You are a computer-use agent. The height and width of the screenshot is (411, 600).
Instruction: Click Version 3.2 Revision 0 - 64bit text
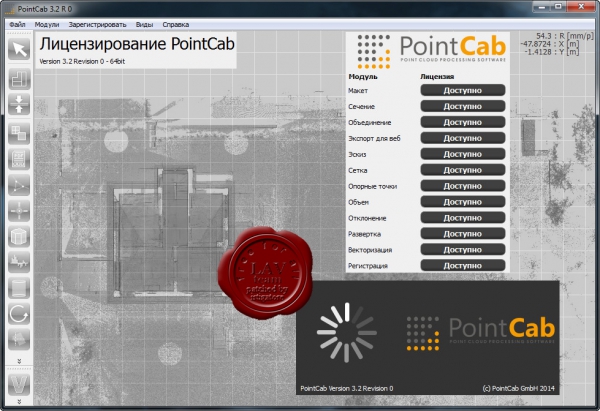click(82, 61)
